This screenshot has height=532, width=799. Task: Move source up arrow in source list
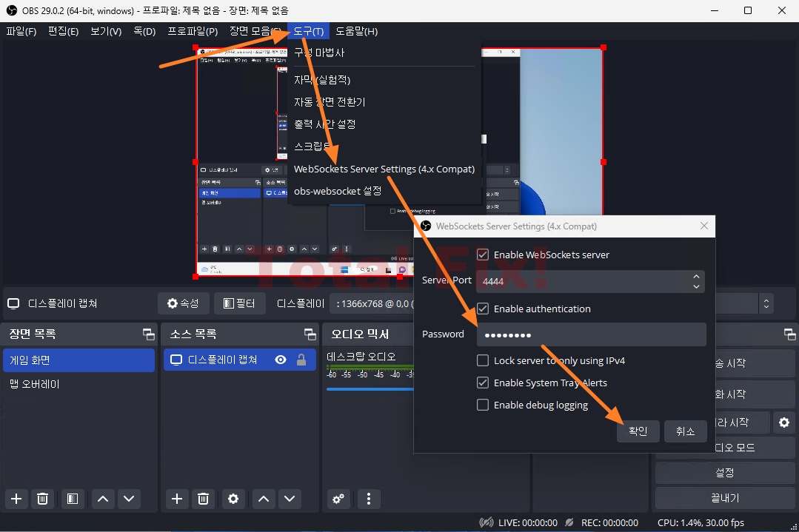click(x=264, y=499)
